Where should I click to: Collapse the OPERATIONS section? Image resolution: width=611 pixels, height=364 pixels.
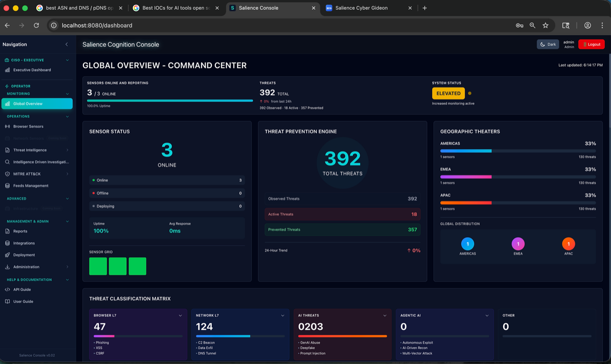tap(67, 116)
